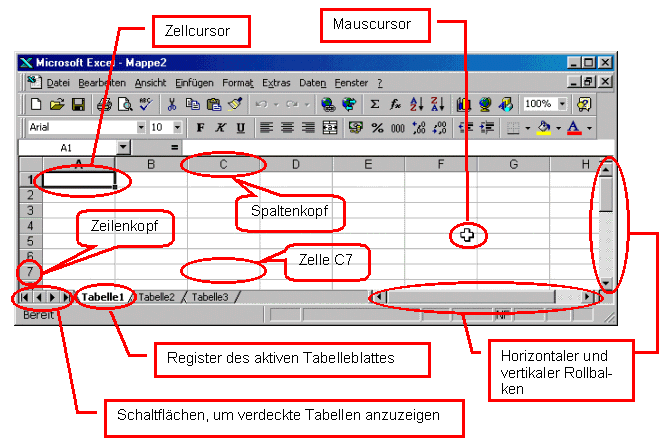665x442 pixels.
Task: Click the AutoSum sigma icon
Action: click(374, 104)
